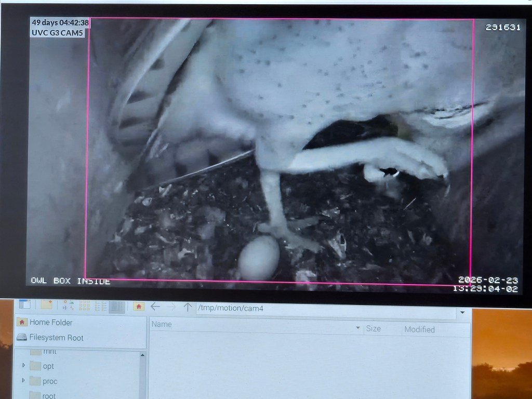
Task: Select detailed list view mode
Action: tap(117, 307)
